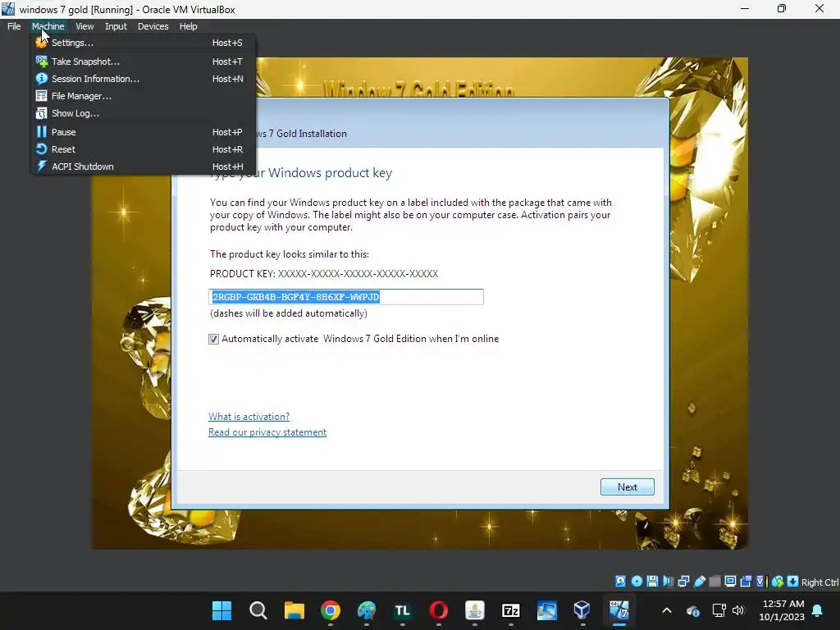The width and height of the screenshot is (840, 630).
Task: Click the floppy disk status icon
Action: pos(652,582)
